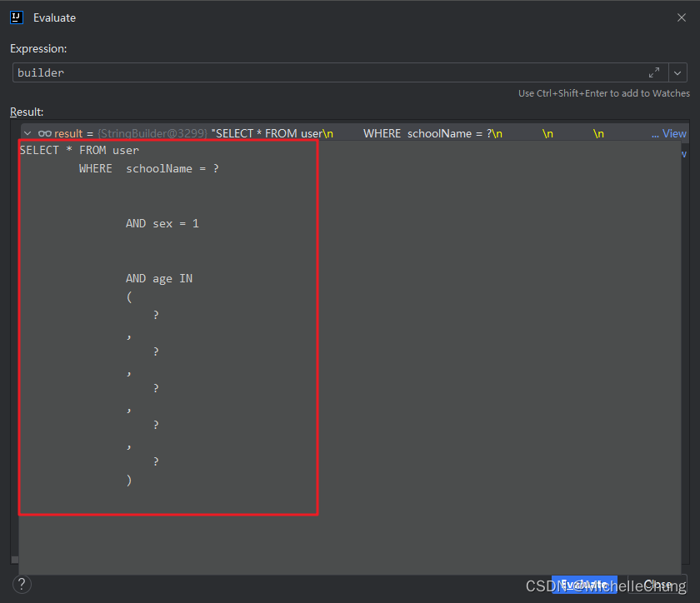Viewport: 700px width, 603px height.
Task: Click the Close button at bottom
Action: click(657, 584)
